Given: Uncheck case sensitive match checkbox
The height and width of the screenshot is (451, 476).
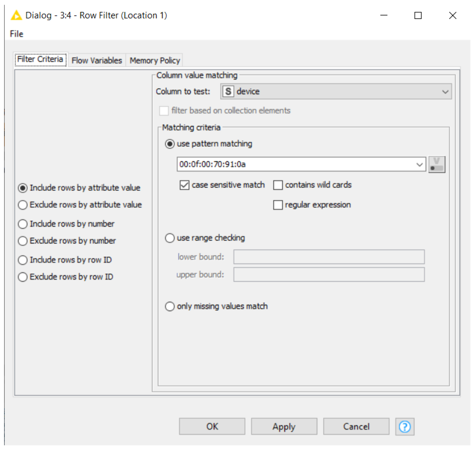Looking at the screenshot, I should tap(184, 185).
